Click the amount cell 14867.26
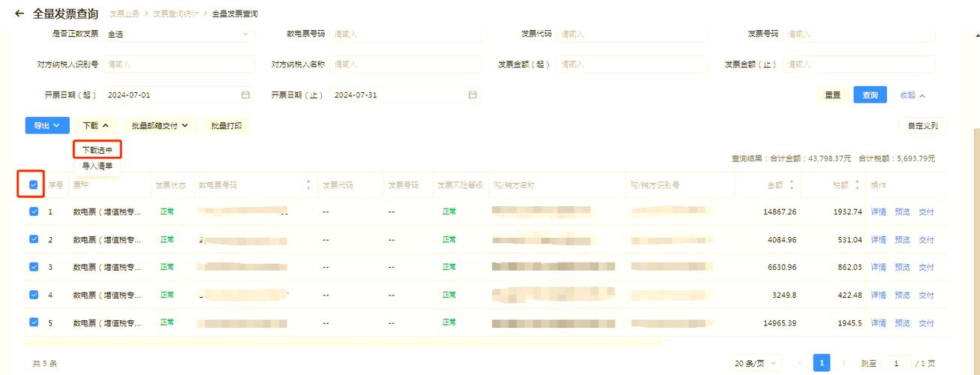980x375 pixels. [780, 212]
